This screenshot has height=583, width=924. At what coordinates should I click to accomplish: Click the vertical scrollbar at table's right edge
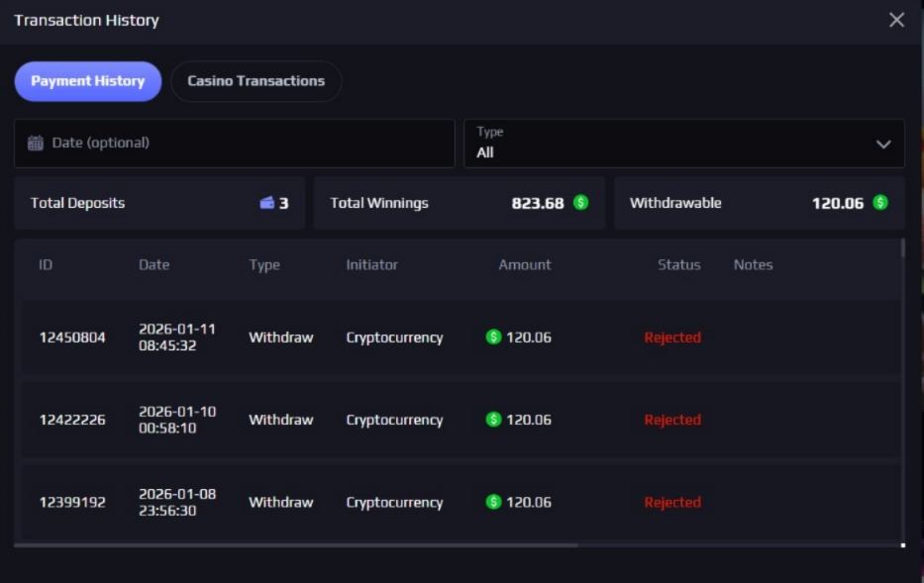pyautogui.click(x=902, y=248)
